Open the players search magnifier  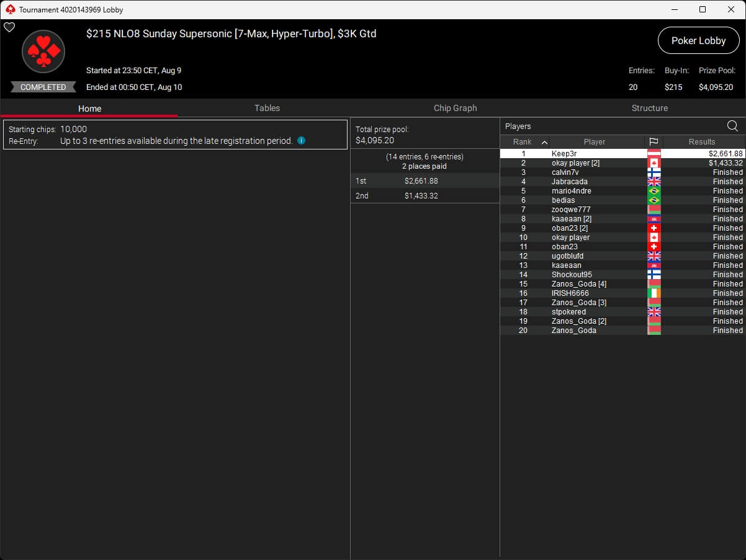[732, 126]
